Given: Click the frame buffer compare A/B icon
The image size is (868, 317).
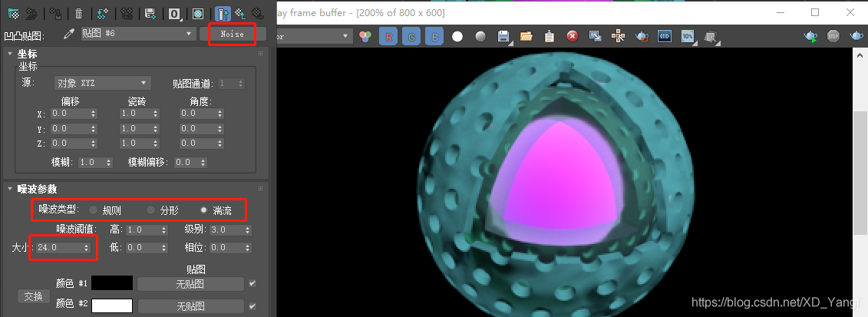Looking at the screenshot, I should (665, 37).
